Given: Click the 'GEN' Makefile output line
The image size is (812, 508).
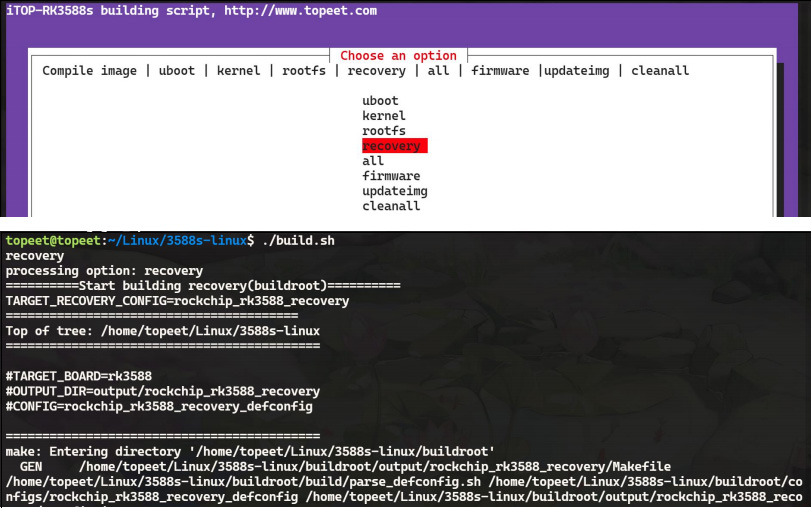Looking at the screenshot, I should [345, 467].
